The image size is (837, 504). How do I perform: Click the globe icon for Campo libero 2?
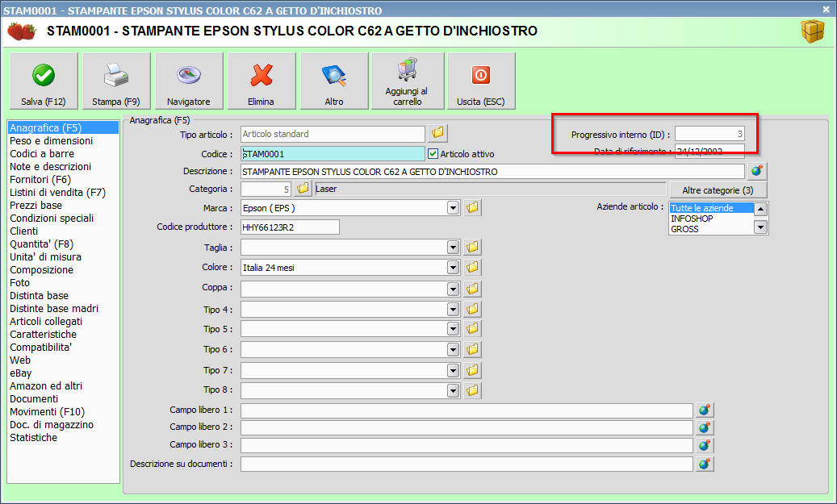point(705,427)
